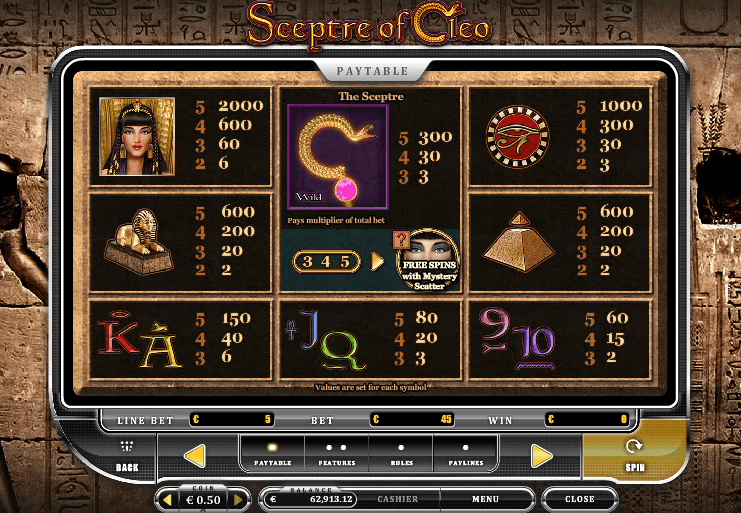Screen dimensions: 741x513
Task: Switch to the Features tab
Action: point(337,454)
